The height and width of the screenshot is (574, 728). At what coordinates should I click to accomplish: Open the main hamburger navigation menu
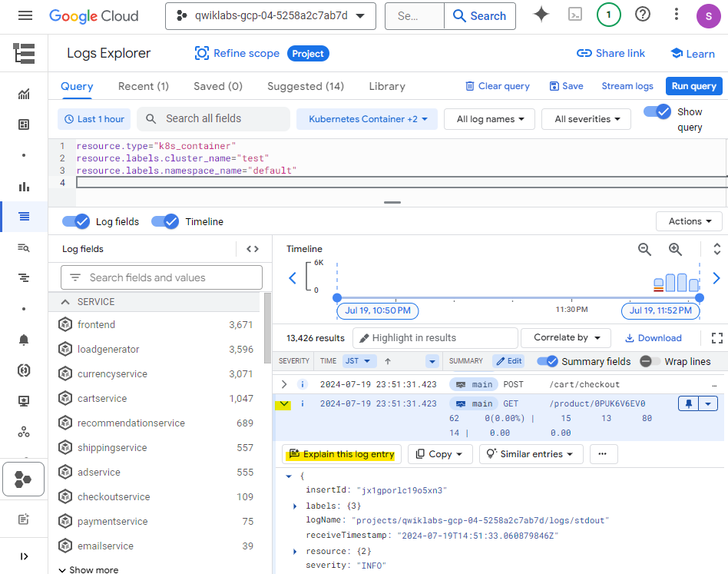[25, 16]
